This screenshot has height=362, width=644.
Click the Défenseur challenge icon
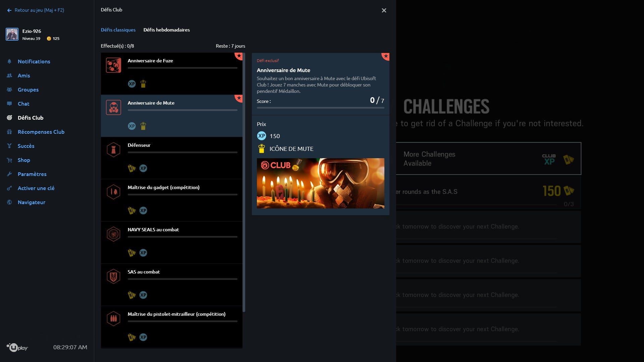tap(113, 149)
